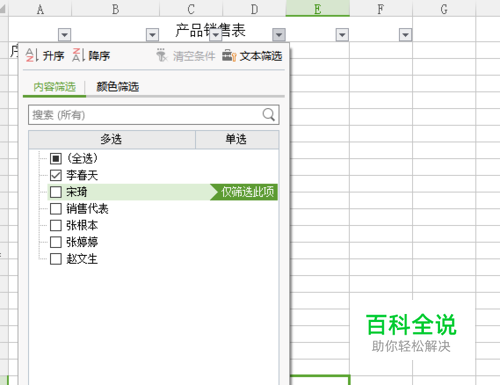500x385 pixels.
Task: Switch to the 内容筛选 tab
Action: [x=54, y=87]
